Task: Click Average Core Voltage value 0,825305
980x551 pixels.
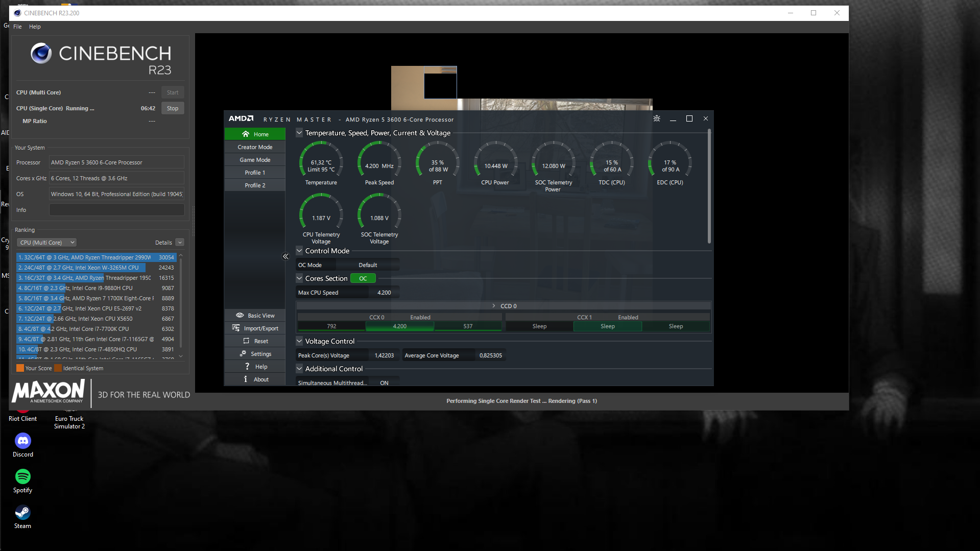Action: (490, 355)
